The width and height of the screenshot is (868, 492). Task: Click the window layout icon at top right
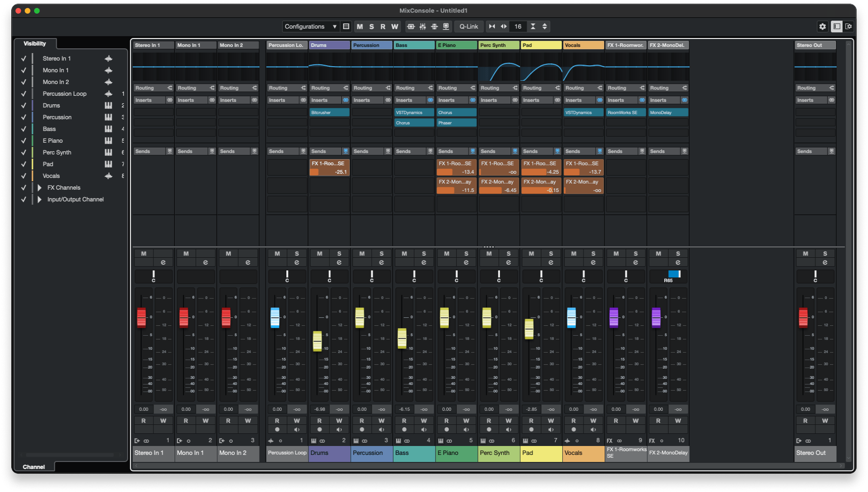point(837,27)
